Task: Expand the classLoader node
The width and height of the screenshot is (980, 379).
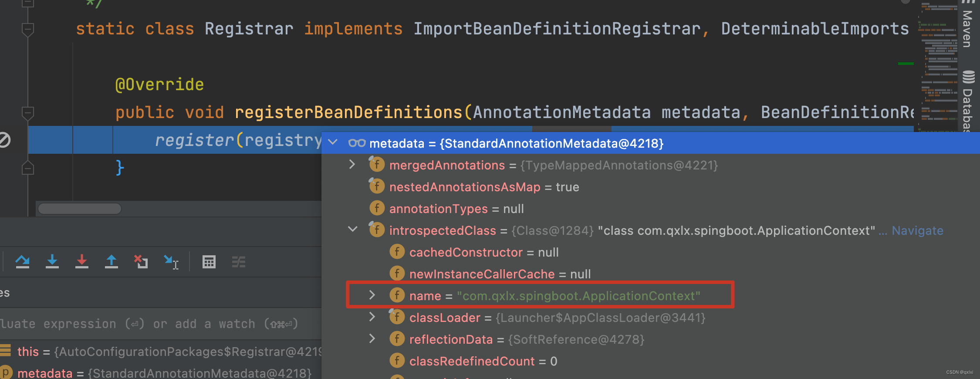Action: point(372,317)
